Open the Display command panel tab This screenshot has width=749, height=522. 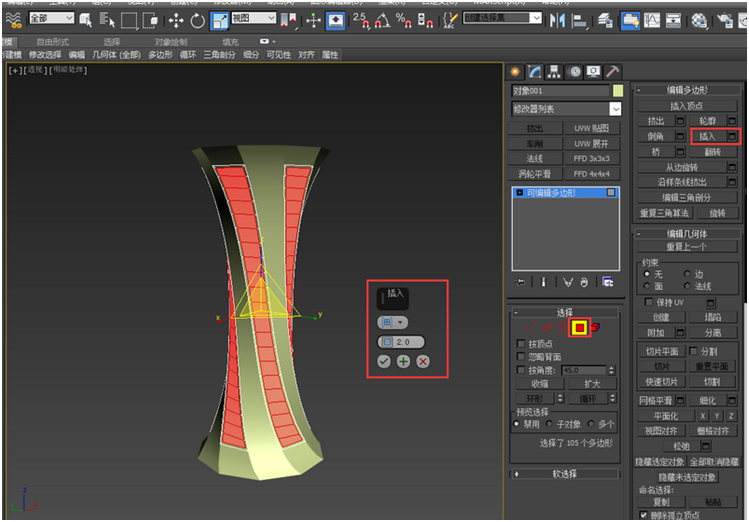coord(593,72)
